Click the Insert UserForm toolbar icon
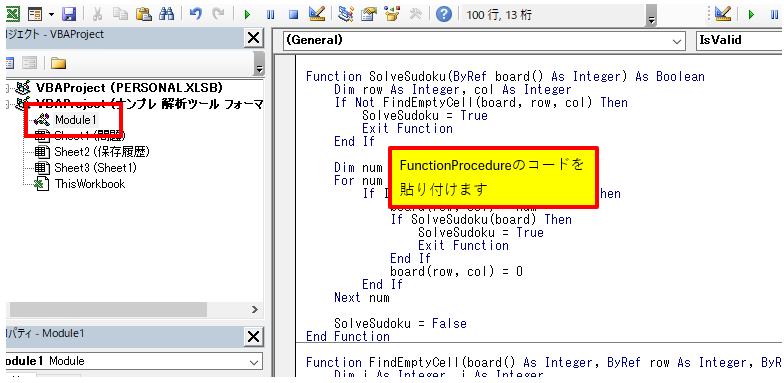The image size is (784, 383). (34, 14)
